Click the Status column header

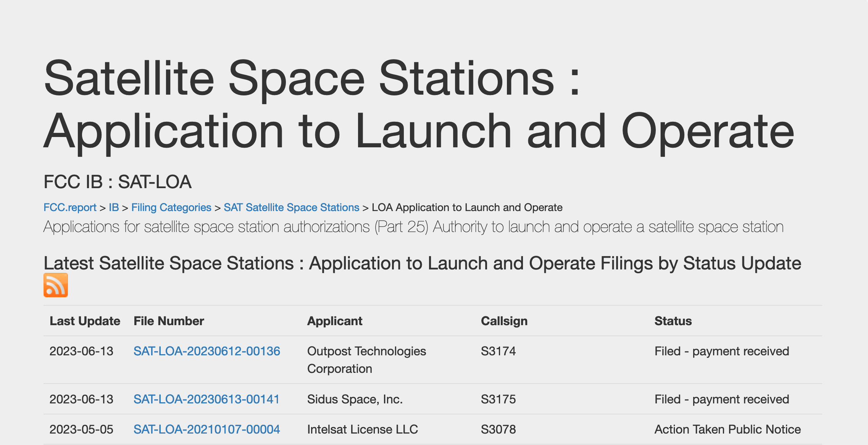pos(673,321)
